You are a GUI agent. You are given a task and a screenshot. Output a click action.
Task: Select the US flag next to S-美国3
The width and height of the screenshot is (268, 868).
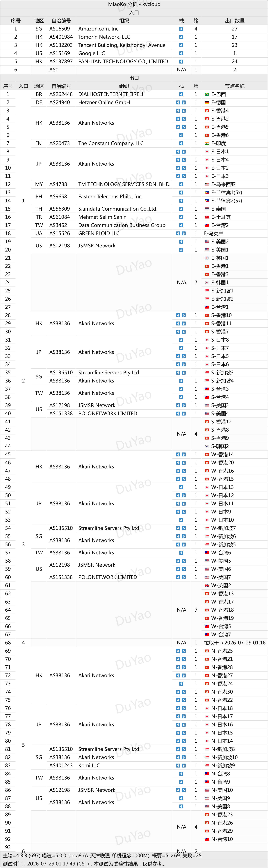coord(207,405)
